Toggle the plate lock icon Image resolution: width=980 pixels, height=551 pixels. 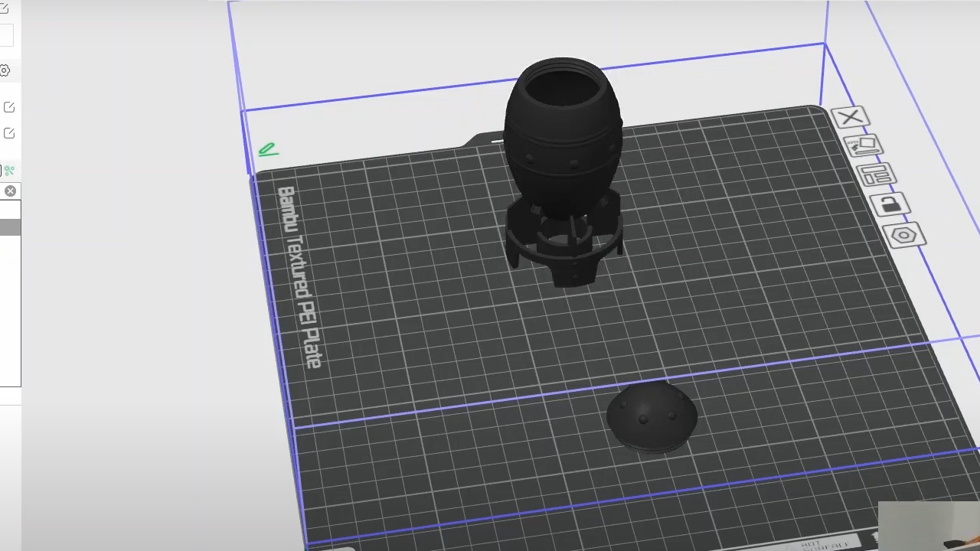pyautogui.click(x=890, y=204)
